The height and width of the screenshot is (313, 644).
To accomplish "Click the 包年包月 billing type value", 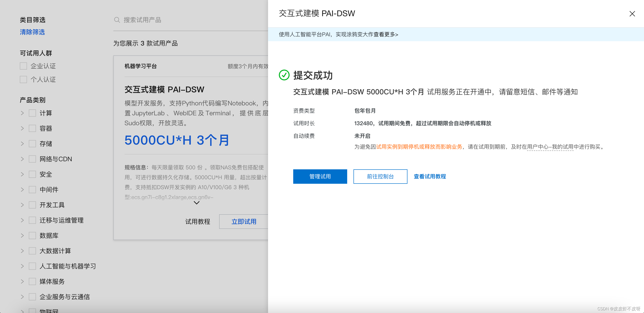I will 365,111.
